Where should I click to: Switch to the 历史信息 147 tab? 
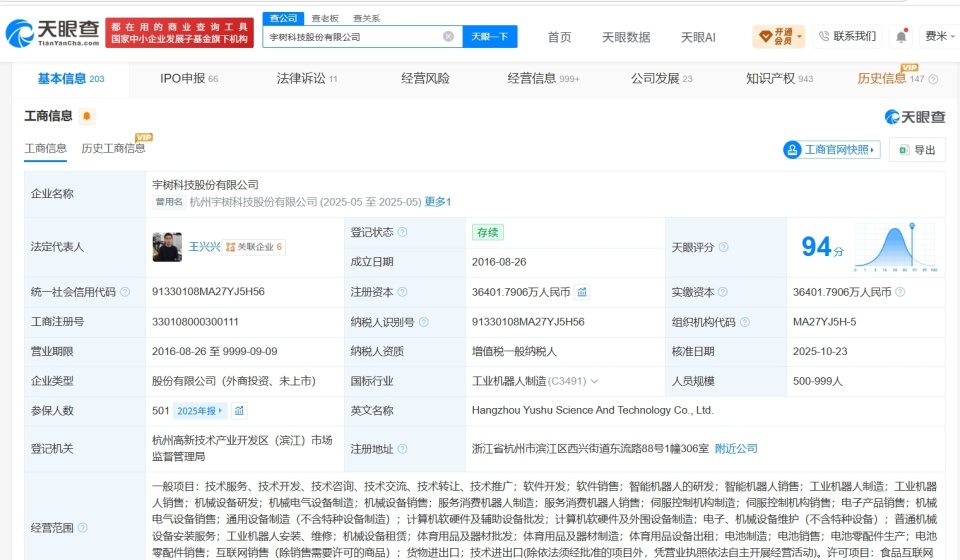tap(891, 78)
